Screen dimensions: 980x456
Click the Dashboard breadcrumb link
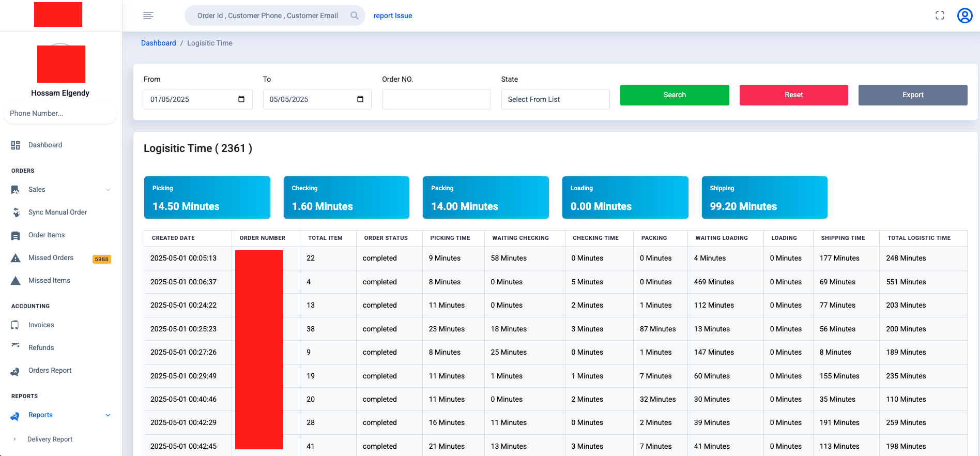158,43
